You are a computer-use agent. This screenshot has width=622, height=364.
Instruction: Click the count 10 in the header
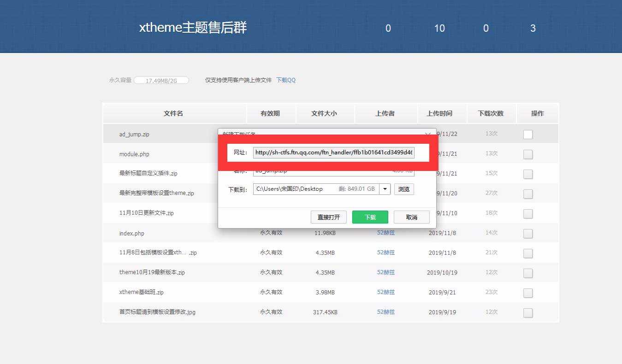click(x=439, y=29)
